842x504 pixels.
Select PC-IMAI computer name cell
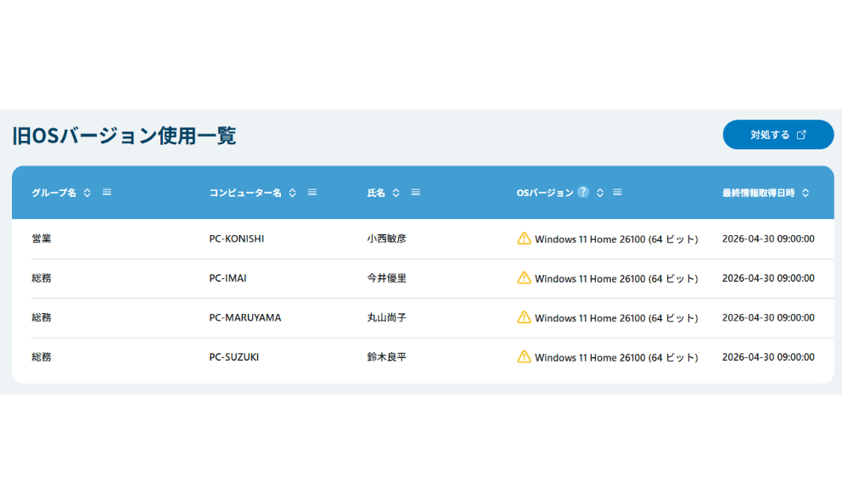(227, 278)
